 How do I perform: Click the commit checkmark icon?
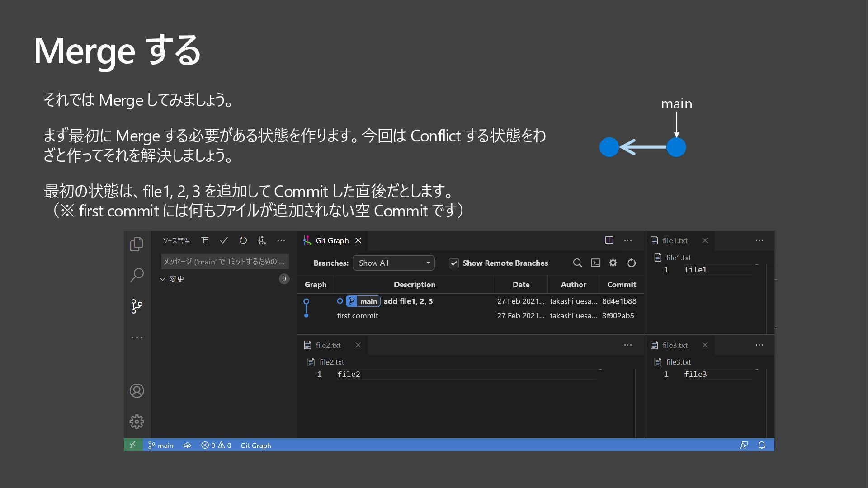224,240
